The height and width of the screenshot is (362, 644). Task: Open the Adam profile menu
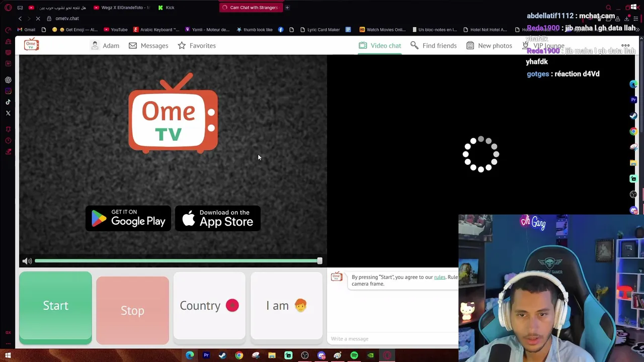pos(105,45)
